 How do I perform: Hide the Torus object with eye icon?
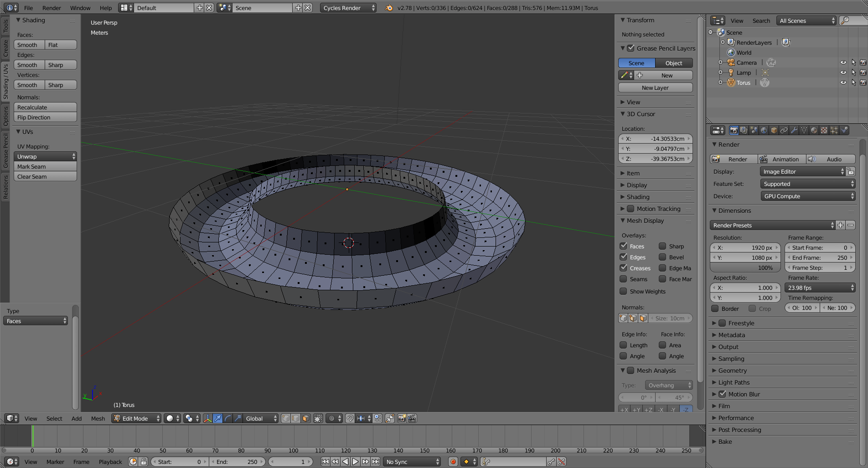pos(843,82)
